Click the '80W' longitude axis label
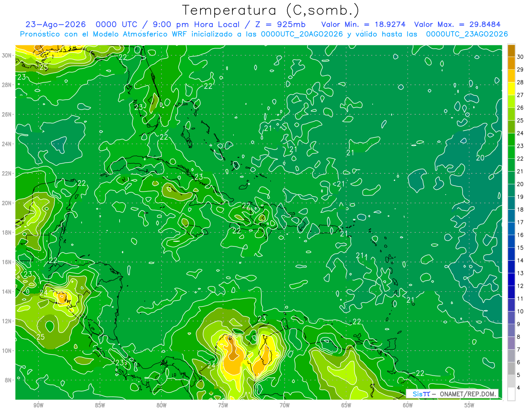 pos(161,405)
